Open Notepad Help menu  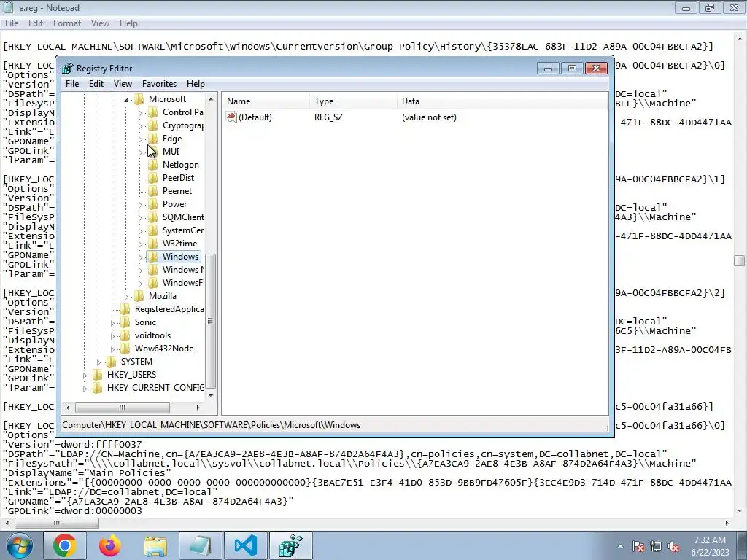(128, 23)
